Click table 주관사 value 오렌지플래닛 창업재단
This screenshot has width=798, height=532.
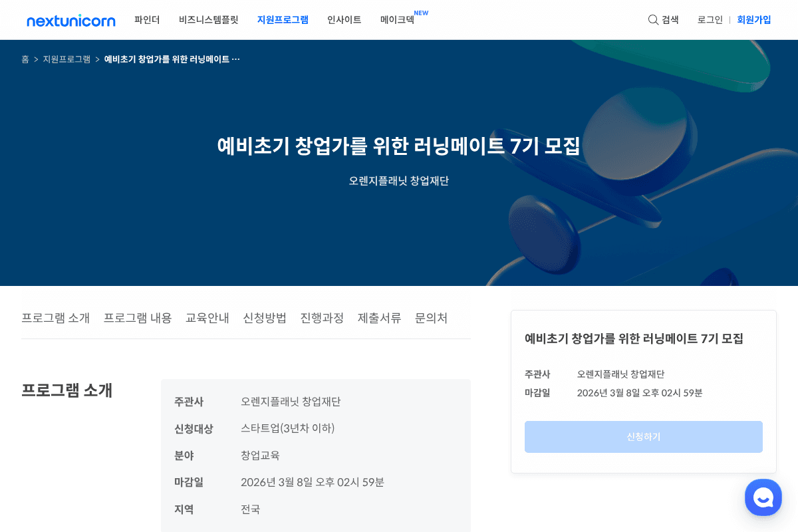pos(291,402)
